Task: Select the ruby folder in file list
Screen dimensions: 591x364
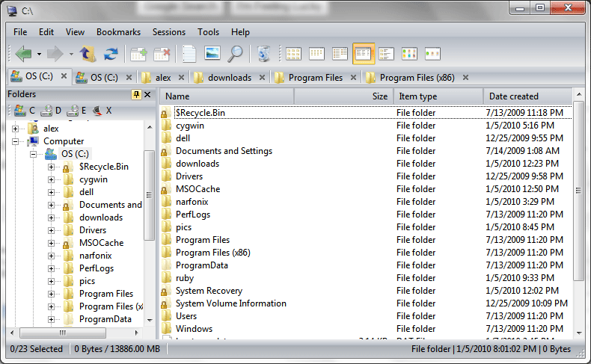Action: tap(184, 278)
